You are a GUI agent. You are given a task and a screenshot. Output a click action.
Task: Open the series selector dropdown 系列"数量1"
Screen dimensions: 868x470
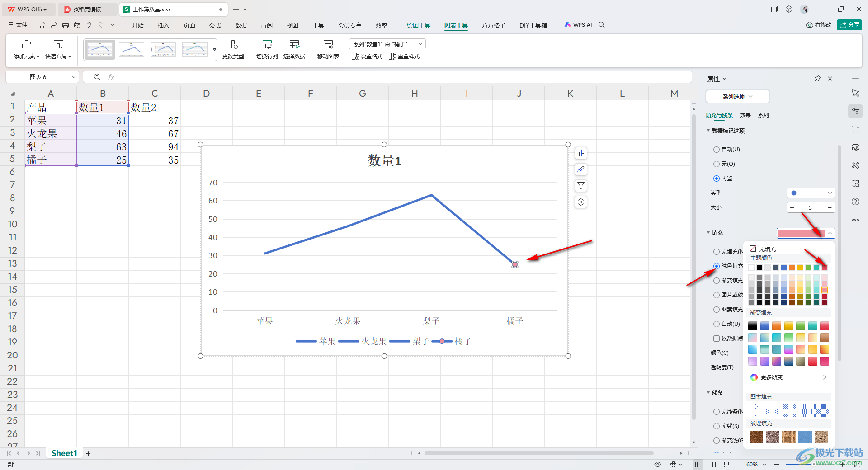tap(387, 44)
